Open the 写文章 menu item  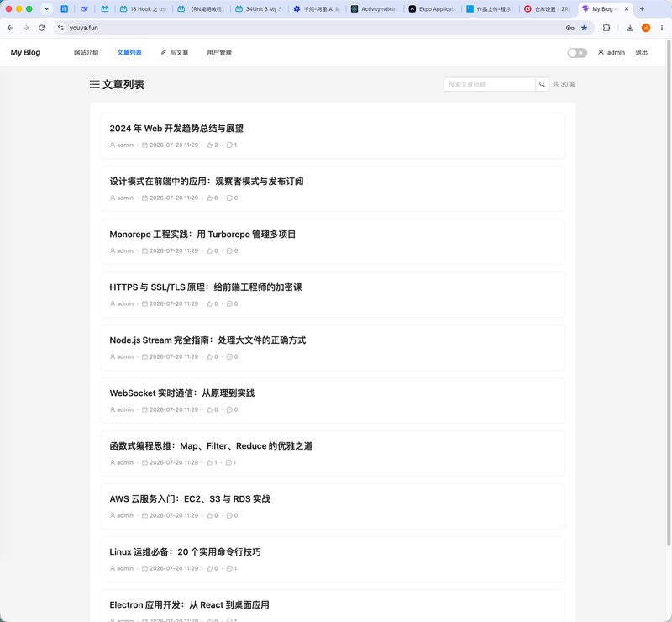[x=175, y=53]
